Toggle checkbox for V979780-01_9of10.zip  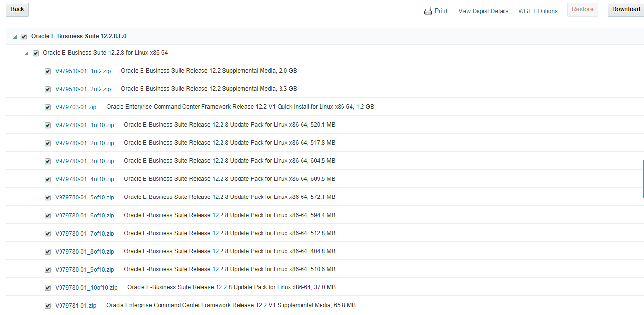coord(48,270)
